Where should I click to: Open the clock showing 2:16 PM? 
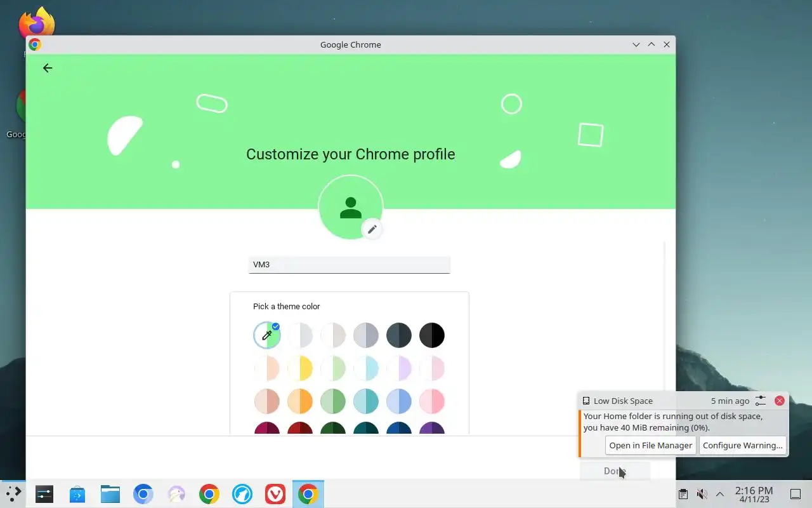(x=754, y=494)
